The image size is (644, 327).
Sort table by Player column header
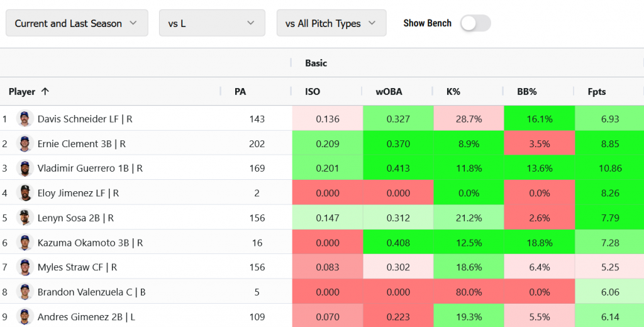22,92
